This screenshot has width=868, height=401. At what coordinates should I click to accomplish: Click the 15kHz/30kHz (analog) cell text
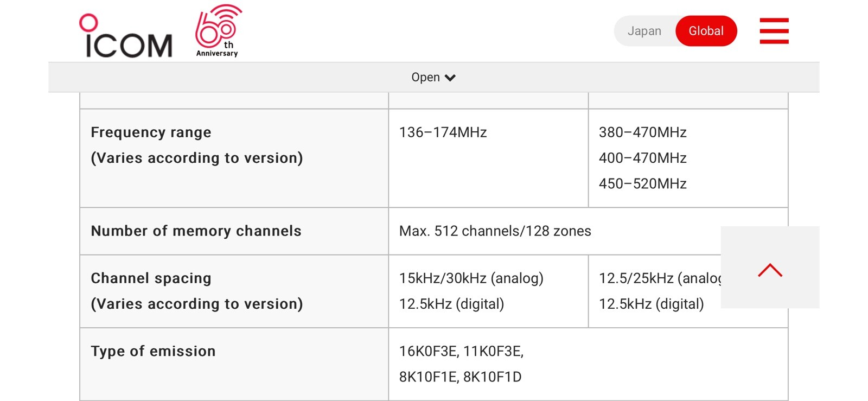(471, 278)
